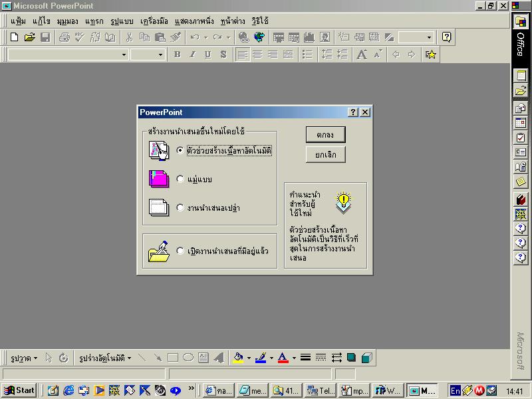Expand the Font Color dropdown arrow
The height and width of the screenshot is (399, 532).
click(294, 358)
